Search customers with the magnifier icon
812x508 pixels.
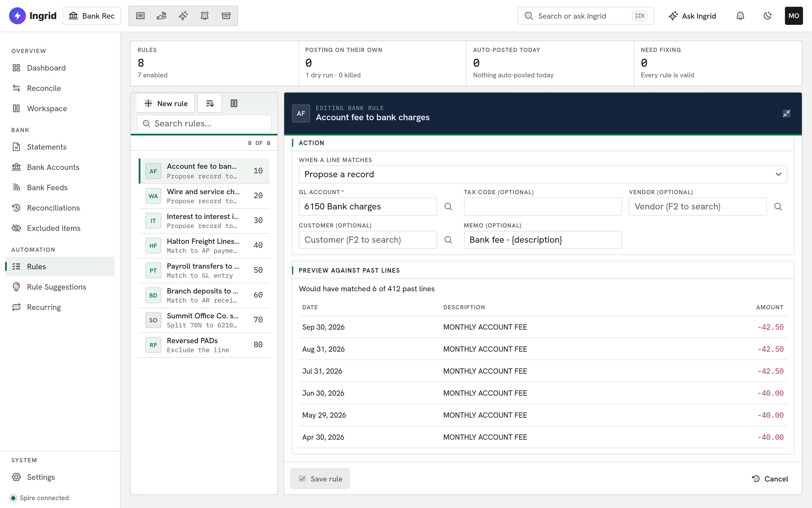tap(448, 240)
